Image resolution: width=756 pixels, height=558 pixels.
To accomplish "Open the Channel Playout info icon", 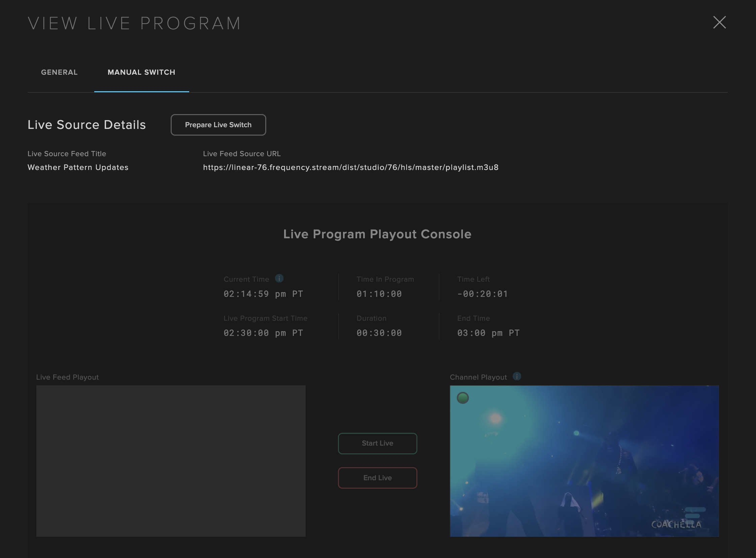I will tap(516, 376).
